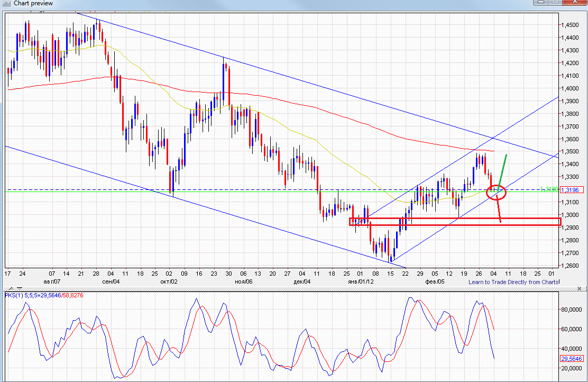The image size is (588, 382).
Task: Click the 1,3500 price axis label
Action: (x=570, y=152)
